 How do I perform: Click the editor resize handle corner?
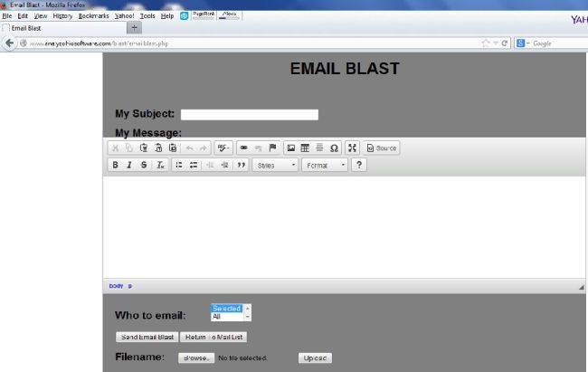[582, 287]
